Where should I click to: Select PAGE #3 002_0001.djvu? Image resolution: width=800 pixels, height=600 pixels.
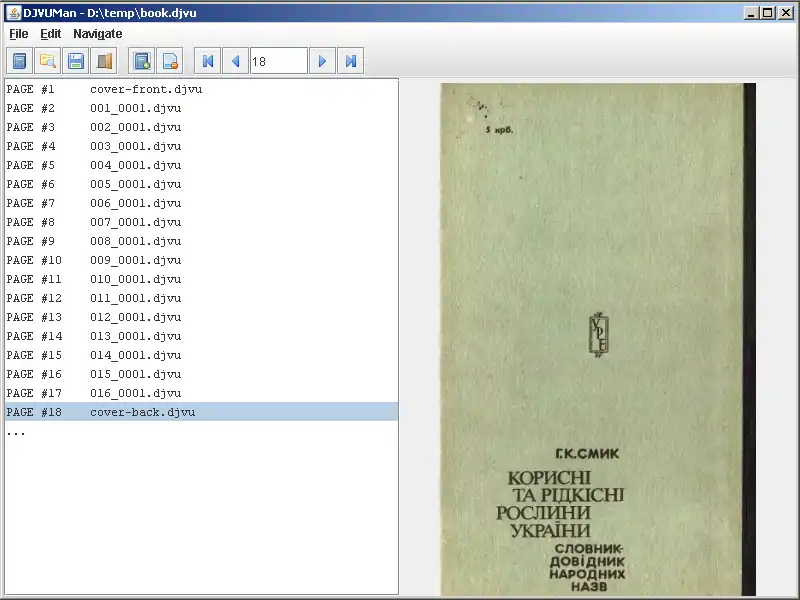[202, 127]
